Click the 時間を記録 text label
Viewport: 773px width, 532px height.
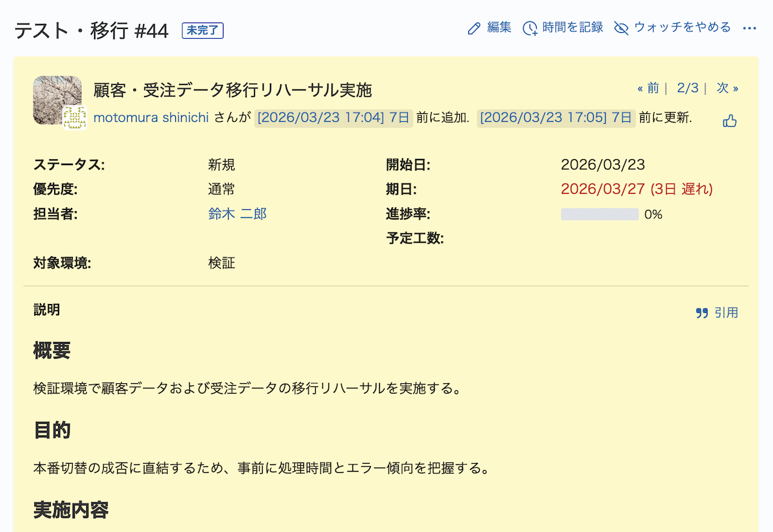pos(573,28)
